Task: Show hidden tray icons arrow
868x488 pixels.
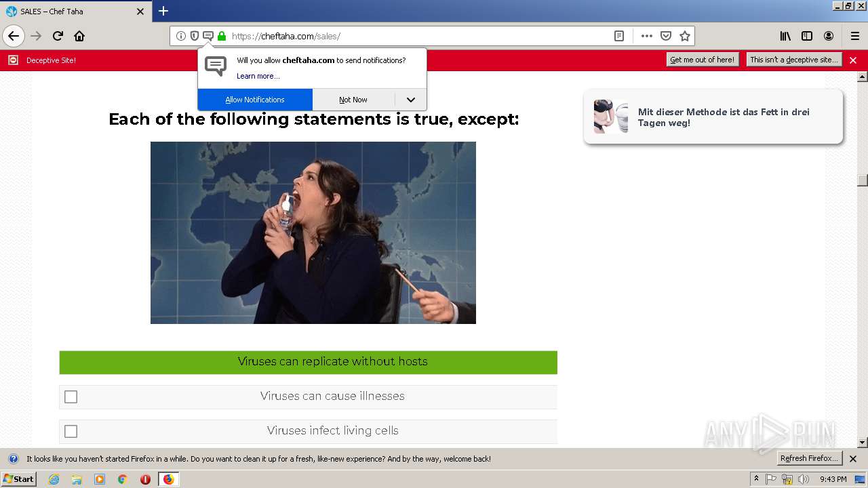Action: (x=756, y=479)
